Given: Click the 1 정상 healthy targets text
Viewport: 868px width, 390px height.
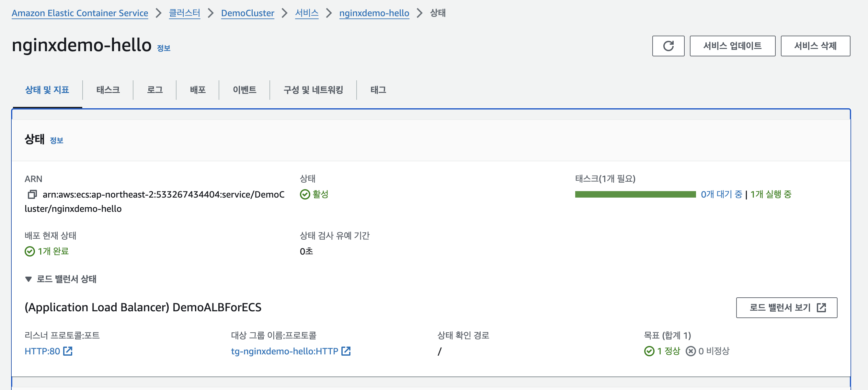Looking at the screenshot, I should click(668, 351).
